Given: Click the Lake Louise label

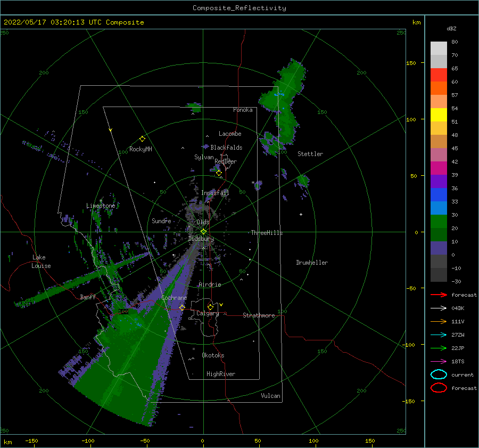Looking at the screenshot, I should pyautogui.click(x=41, y=262).
